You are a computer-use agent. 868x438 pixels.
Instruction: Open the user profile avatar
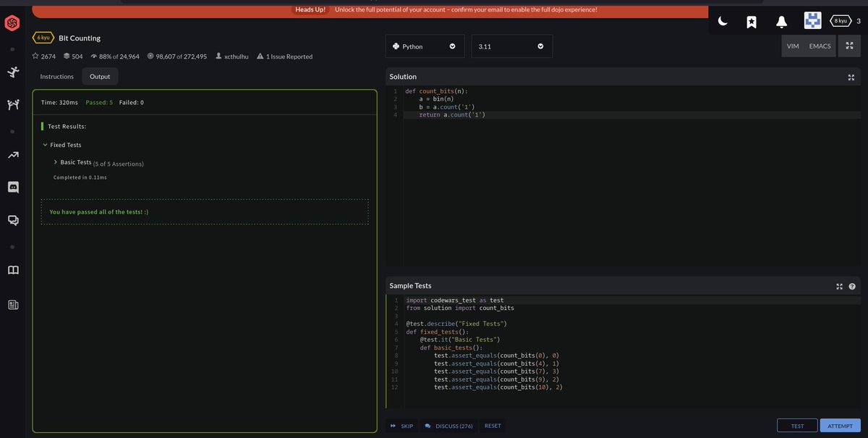[812, 20]
